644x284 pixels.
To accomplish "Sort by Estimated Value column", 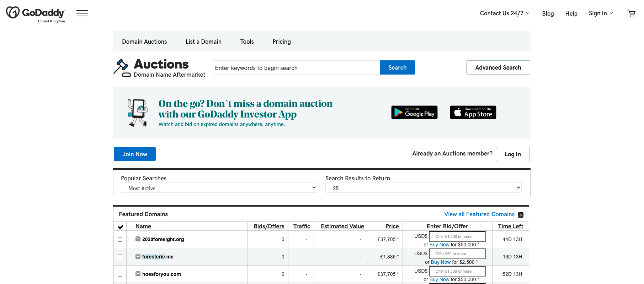I will pos(342,226).
